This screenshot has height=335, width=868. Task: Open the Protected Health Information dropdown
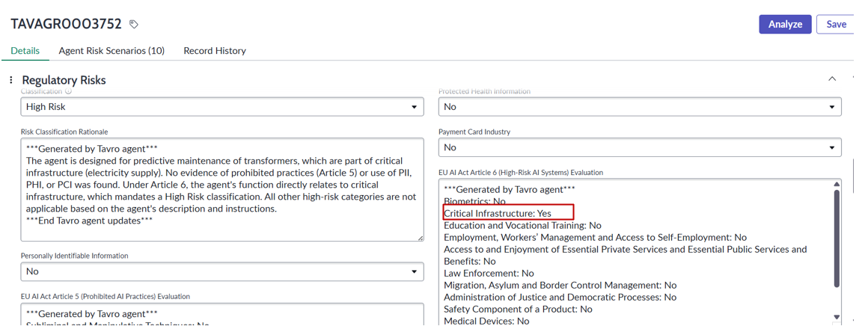point(640,107)
